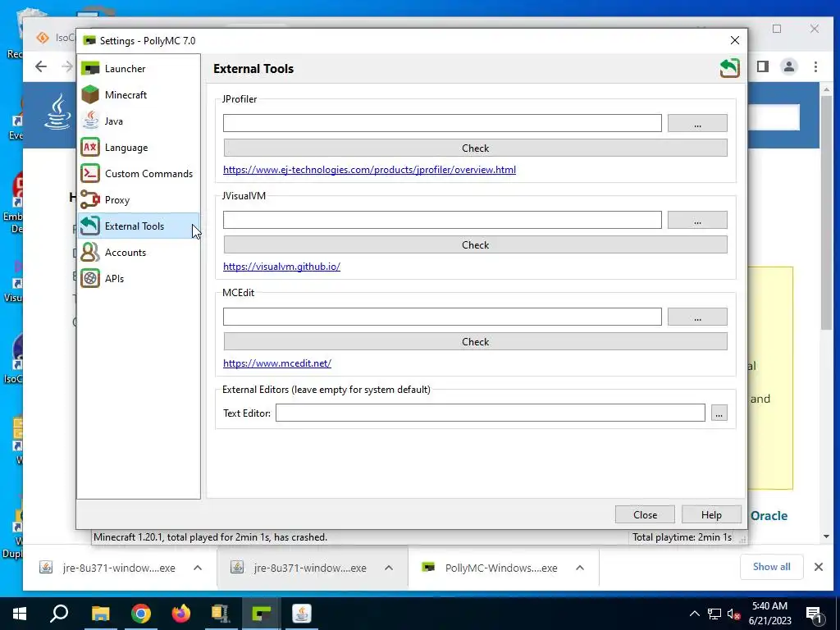Click the JVisualVM path input field
840x630 pixels.
[x=442, y=220]
